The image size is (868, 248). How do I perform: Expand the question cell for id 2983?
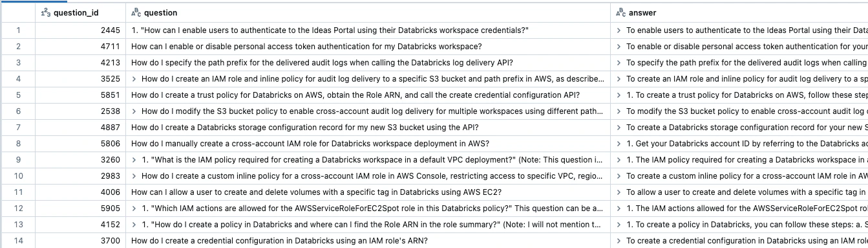134,176
